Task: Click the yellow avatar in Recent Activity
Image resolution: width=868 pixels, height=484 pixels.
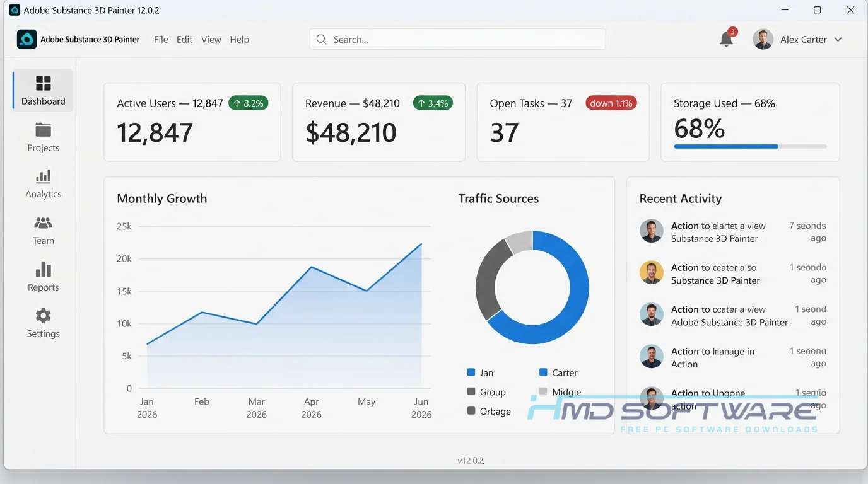Action: pos(652,273)
